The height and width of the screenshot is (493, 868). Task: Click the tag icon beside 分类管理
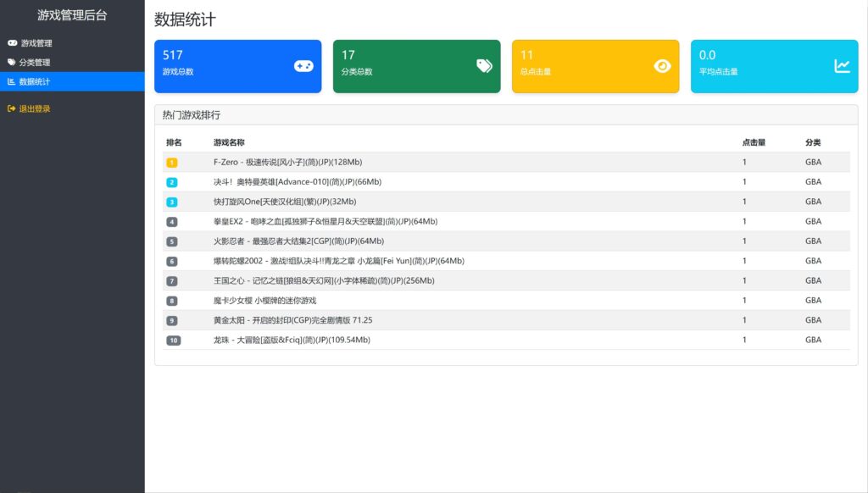coord(12,61)
